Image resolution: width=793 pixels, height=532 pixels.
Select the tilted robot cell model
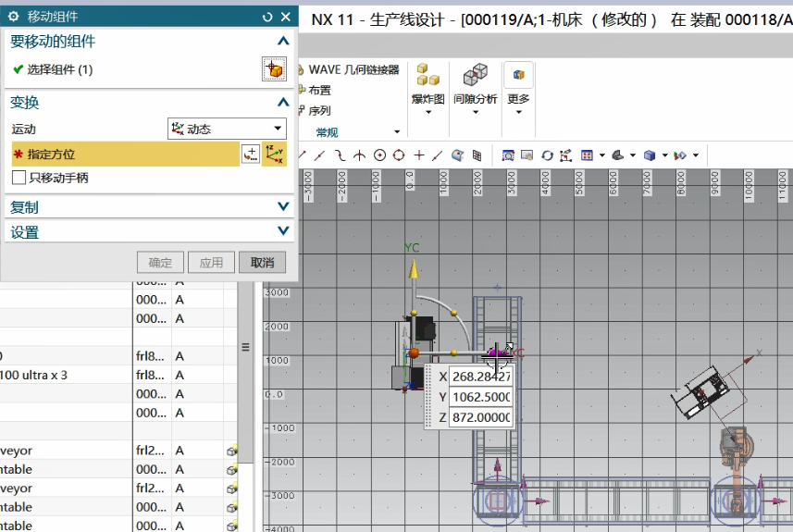tap(701, 392)
